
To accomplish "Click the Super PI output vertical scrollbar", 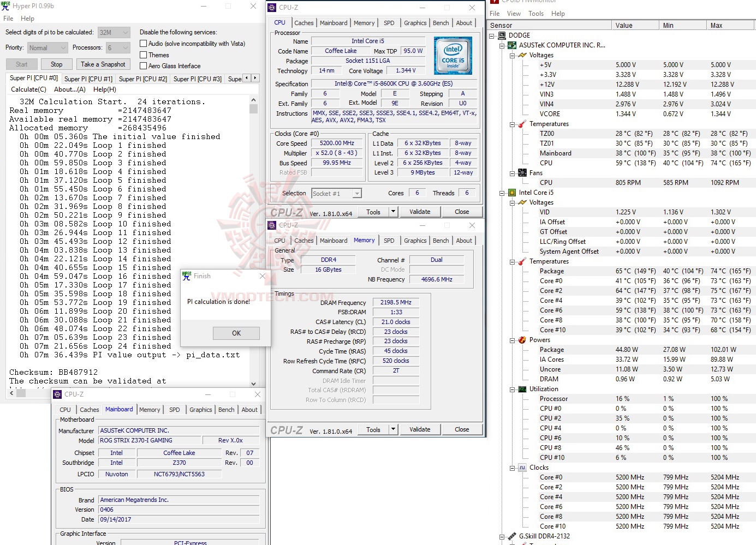I will pyautogui.click(x=253, y=242).
